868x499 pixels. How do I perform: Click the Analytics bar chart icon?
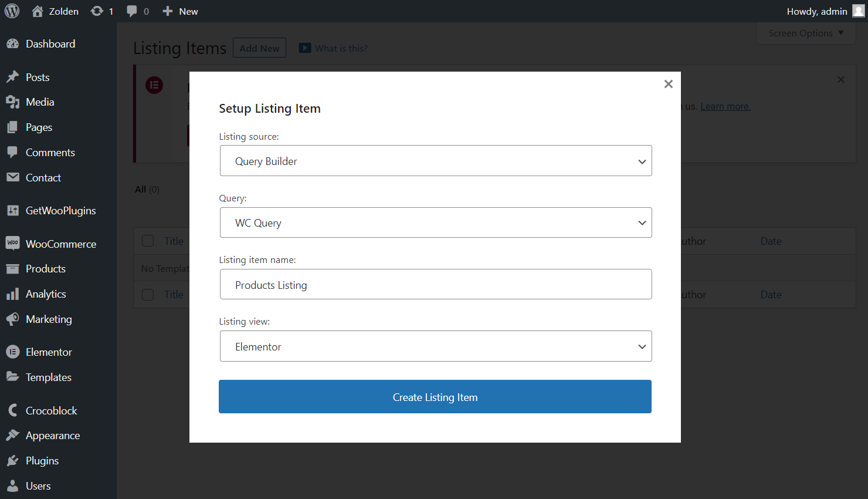point(12,294)
